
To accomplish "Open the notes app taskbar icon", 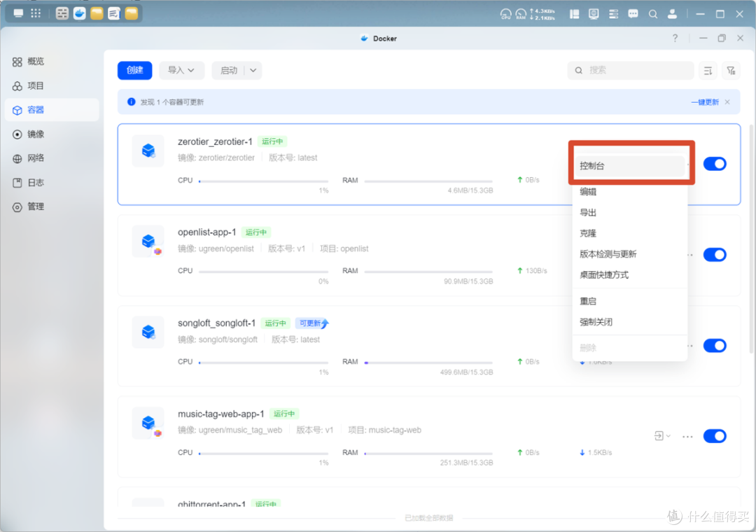I will (114, 13).
